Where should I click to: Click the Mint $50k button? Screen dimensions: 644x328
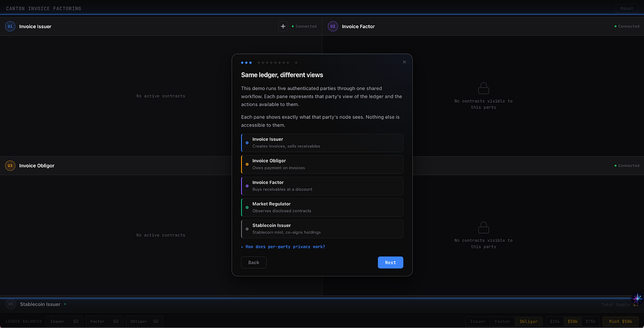click(621, 321)
